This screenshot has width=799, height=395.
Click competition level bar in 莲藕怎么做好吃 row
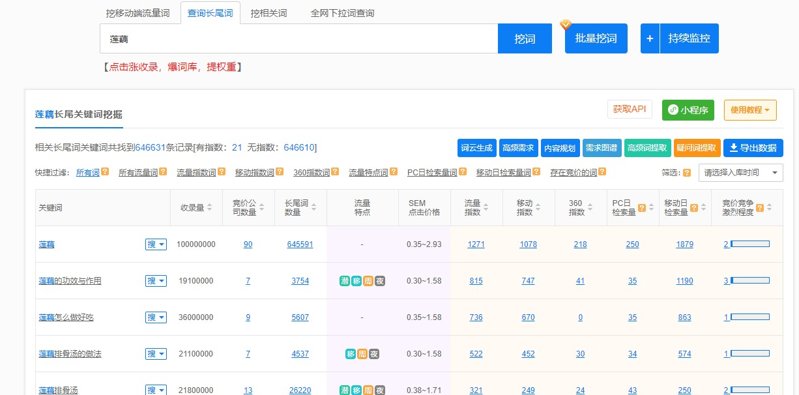750,317
